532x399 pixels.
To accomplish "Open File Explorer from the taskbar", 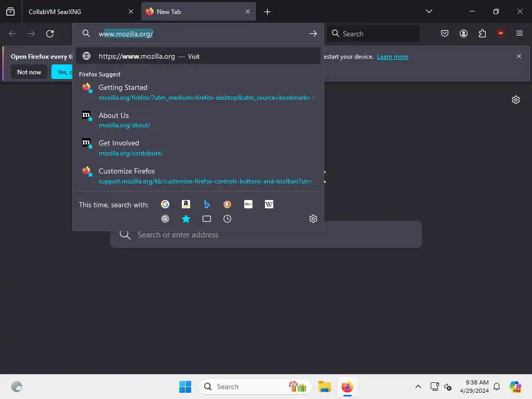I will (325, 387).
